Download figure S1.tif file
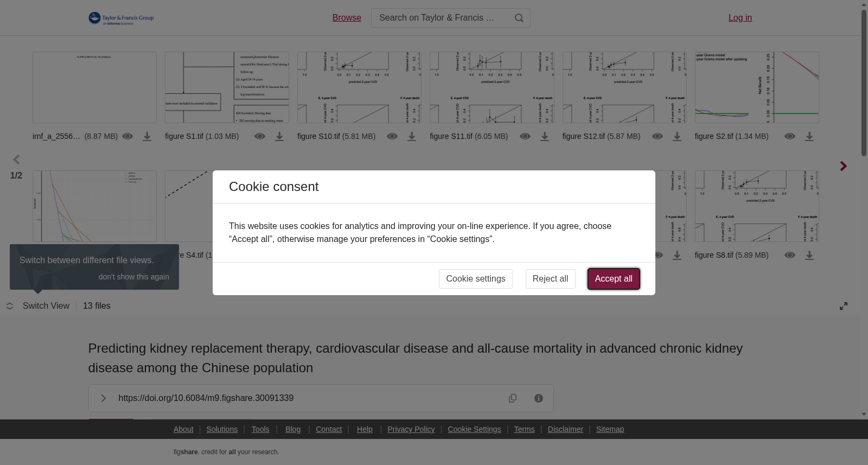This screenshot has width=868, height=465. (279, 137)
